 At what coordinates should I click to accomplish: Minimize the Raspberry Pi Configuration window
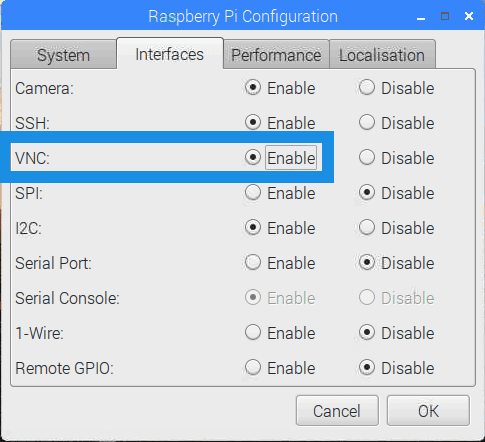click(x=421, y=17)
